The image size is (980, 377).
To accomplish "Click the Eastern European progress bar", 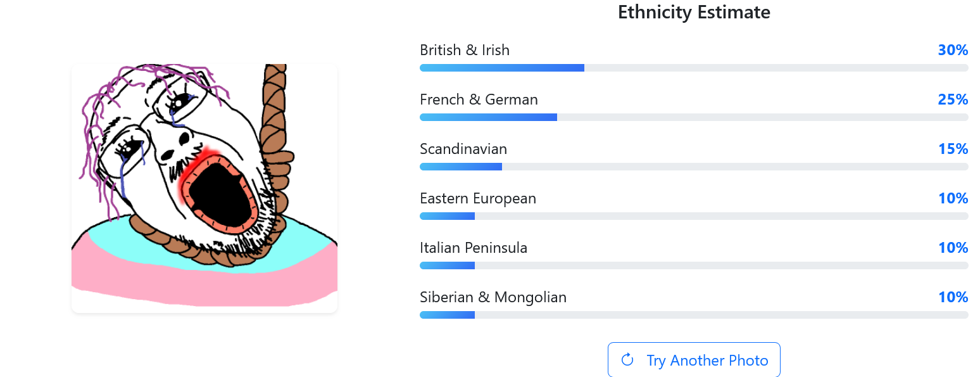I will coord(693,216).
